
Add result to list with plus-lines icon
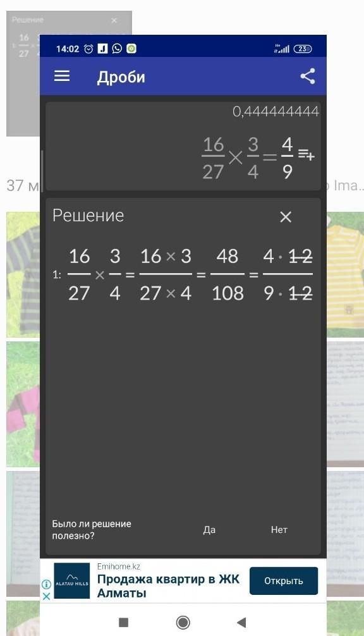pos(306,154)
